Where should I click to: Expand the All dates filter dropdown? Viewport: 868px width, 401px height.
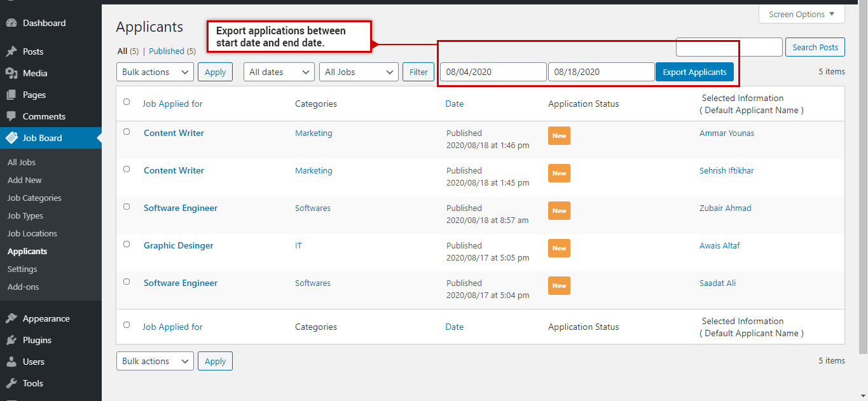pyautogui.click(x=279, y=72)
